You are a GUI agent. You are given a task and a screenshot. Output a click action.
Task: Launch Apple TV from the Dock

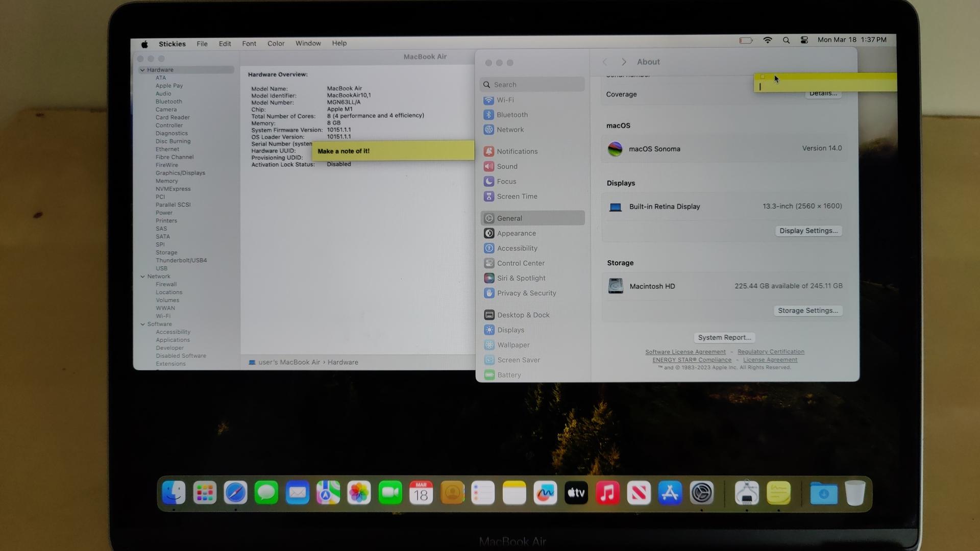(x=576, y=493)
